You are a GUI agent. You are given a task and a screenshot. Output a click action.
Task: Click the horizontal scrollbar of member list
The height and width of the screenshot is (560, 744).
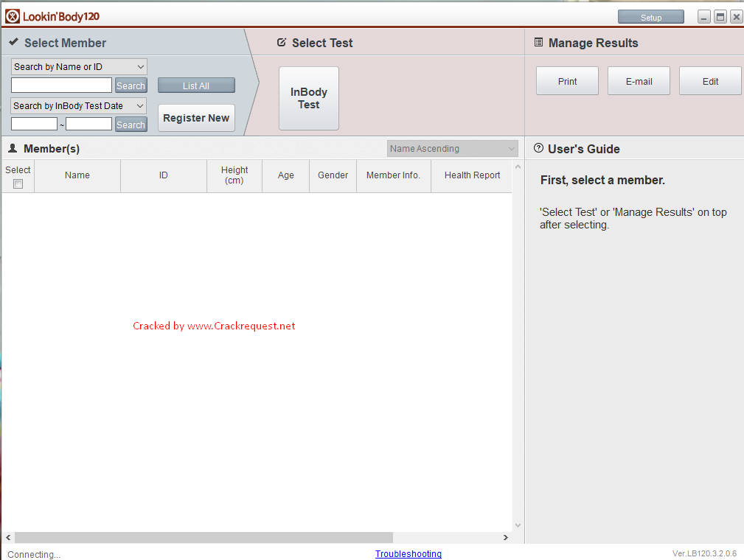(x=204, y=538)
